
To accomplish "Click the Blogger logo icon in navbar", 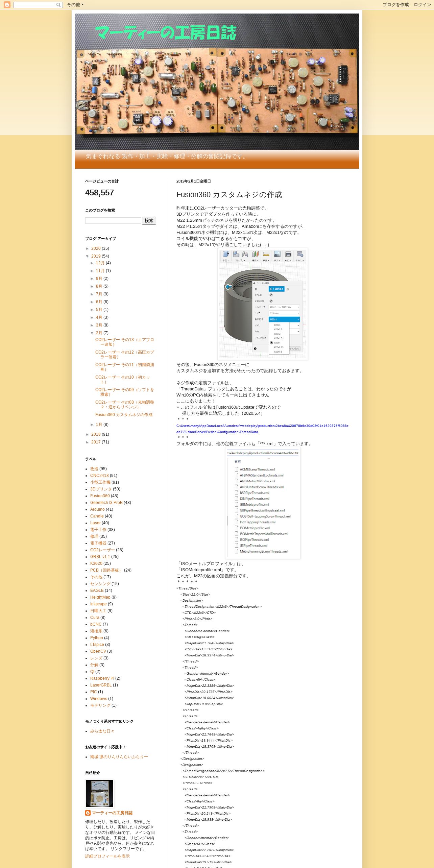I will [x=7, y=5].
